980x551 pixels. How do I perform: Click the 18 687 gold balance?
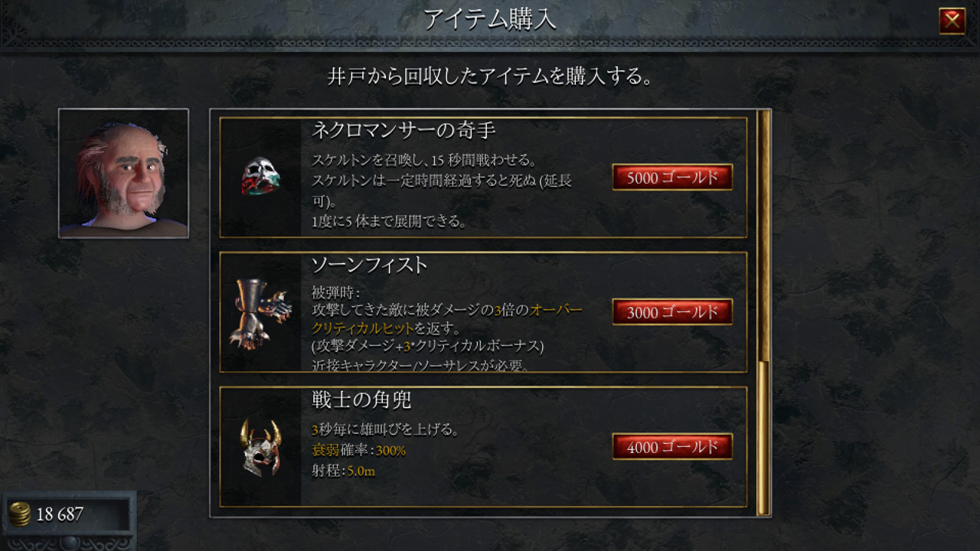pos(60,514)
